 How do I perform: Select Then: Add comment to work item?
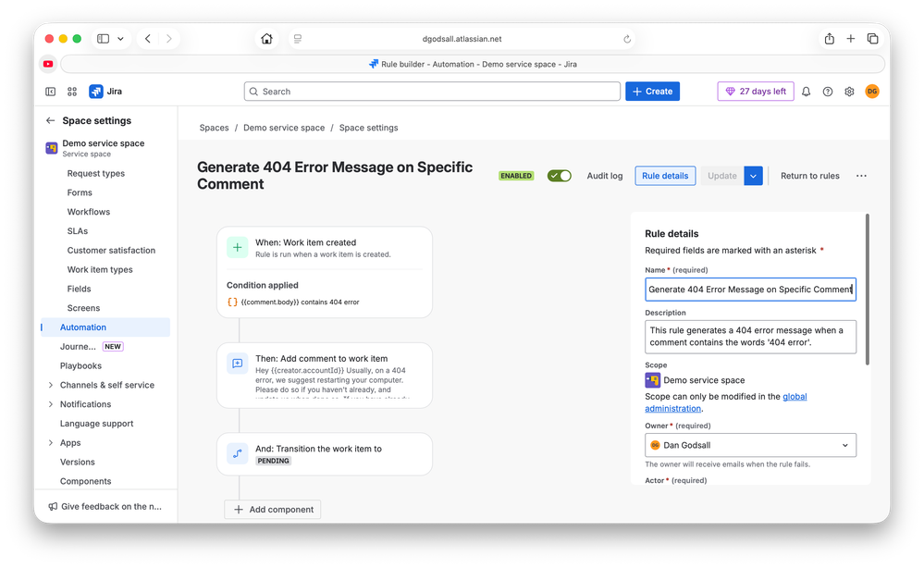pyautogui.click(x=324, y=376)
